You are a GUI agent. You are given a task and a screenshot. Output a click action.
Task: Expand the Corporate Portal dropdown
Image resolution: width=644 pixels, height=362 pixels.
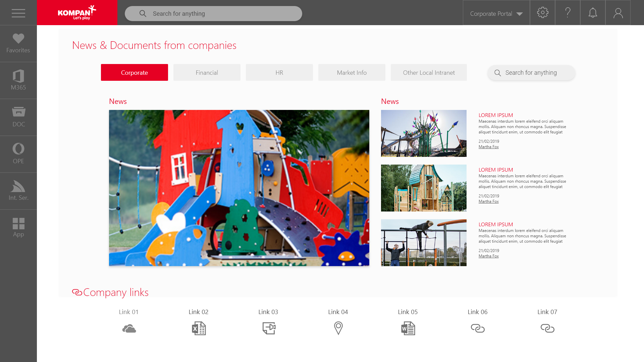tap(496, 14)
